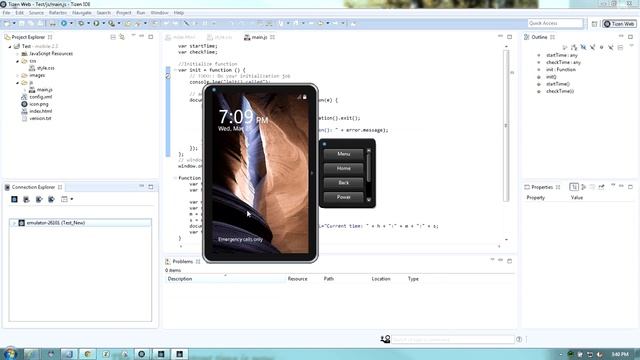Select index.html in Project Explorer
This screenshot has height=360, width=640.
pos(40,111)
